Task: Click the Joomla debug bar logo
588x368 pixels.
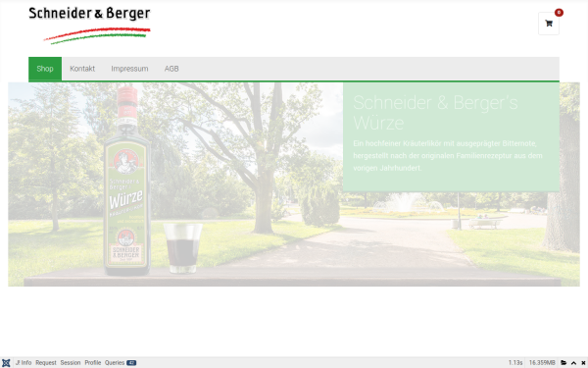Action: tap(6, 363)
